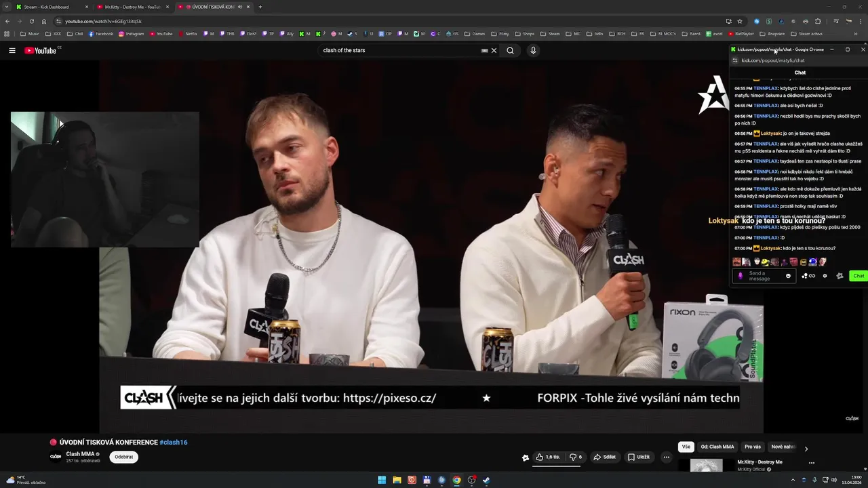The height and width of the screenshot is (488, 868).
Task: Open Chrome home page button
Action: (44, 21)
